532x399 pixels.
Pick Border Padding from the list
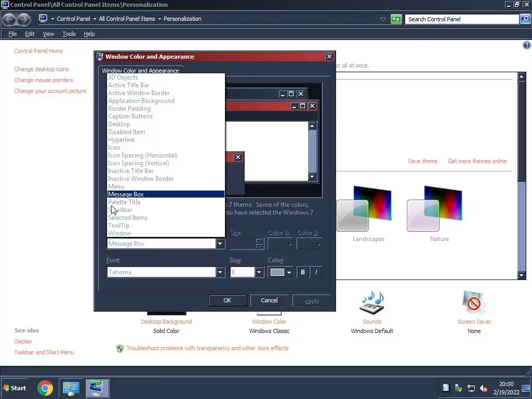pos(166,109)
